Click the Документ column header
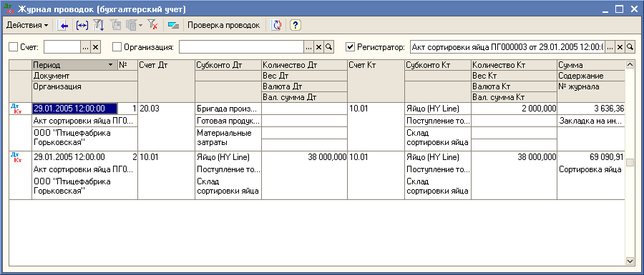Viewport: 644px width, 275px height. coord(84,76)
